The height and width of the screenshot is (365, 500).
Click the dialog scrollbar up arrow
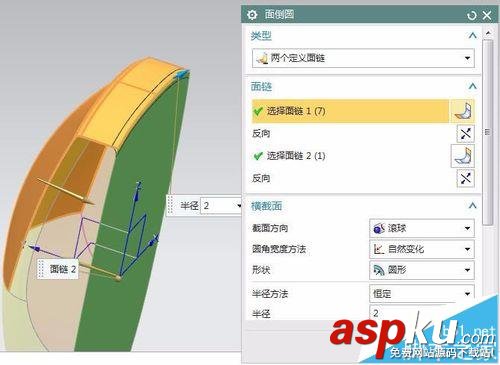point(488,33)
